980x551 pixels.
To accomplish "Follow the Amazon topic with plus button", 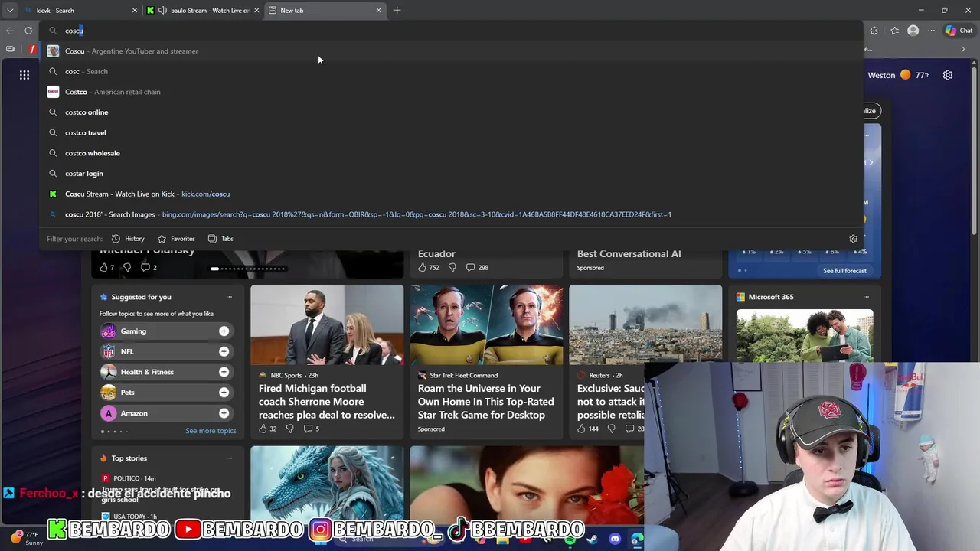I will tap(224, 413).
